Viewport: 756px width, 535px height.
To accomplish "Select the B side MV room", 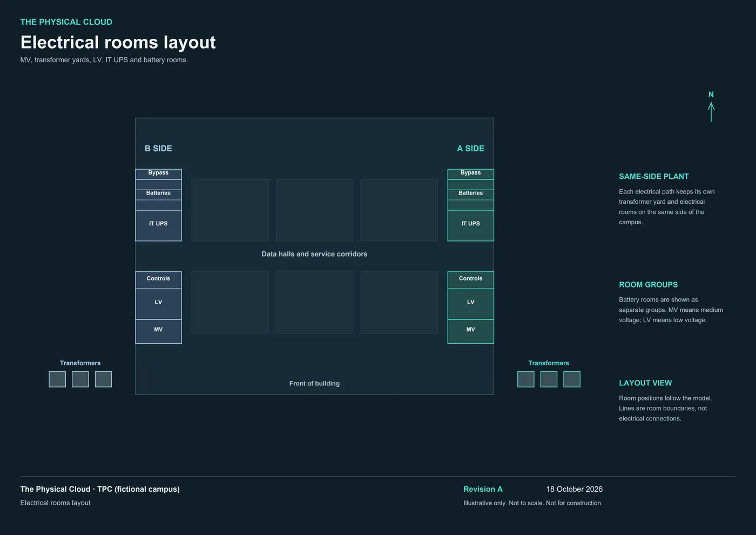I will (x=158, y=331).
